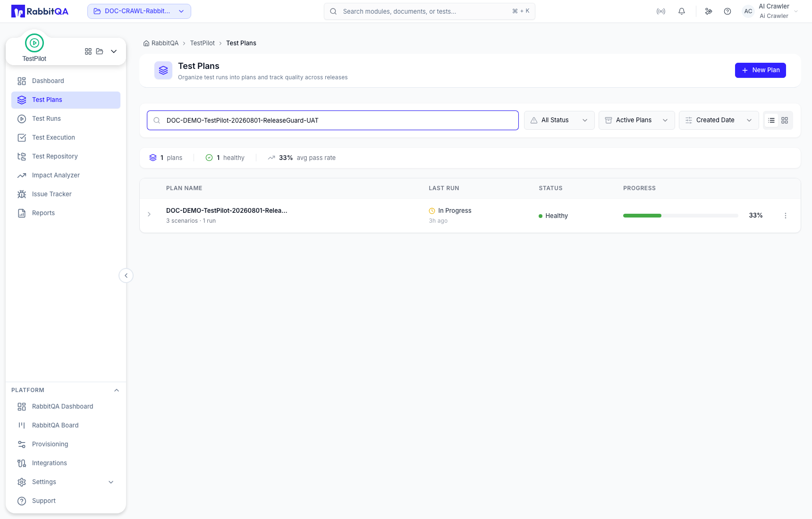
Task: Click the 1 plans summary stat
Action: click(x=166, y=158)
